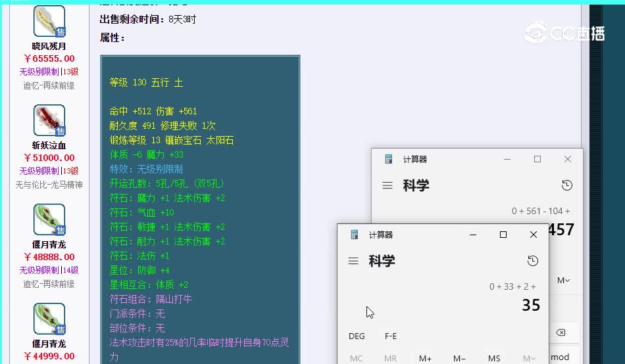Screen dimensions: 625x364
Task: Open the back calculator's M dropdown
Action: point(563,281)
